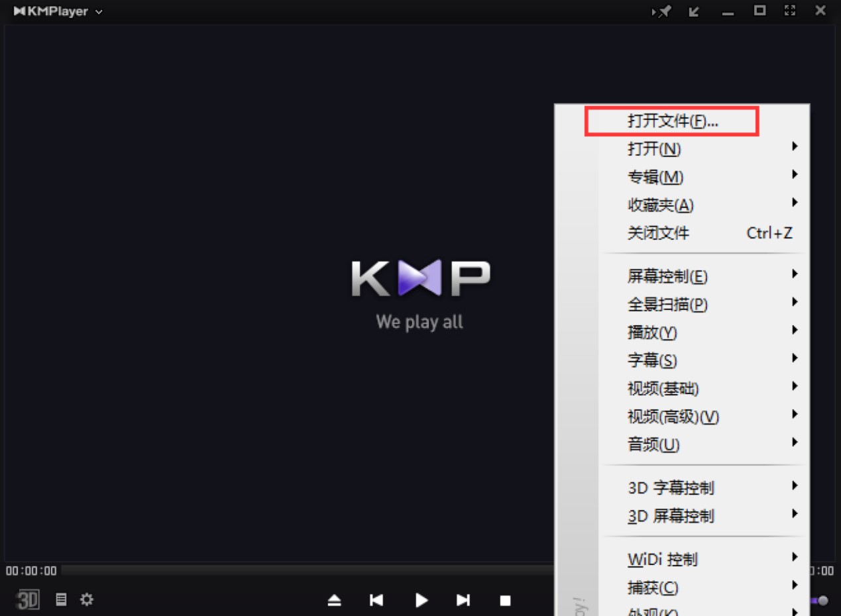This screenshot has width=841, height=616.
Task: Toggle full screen mode
Action: point(789,11)
